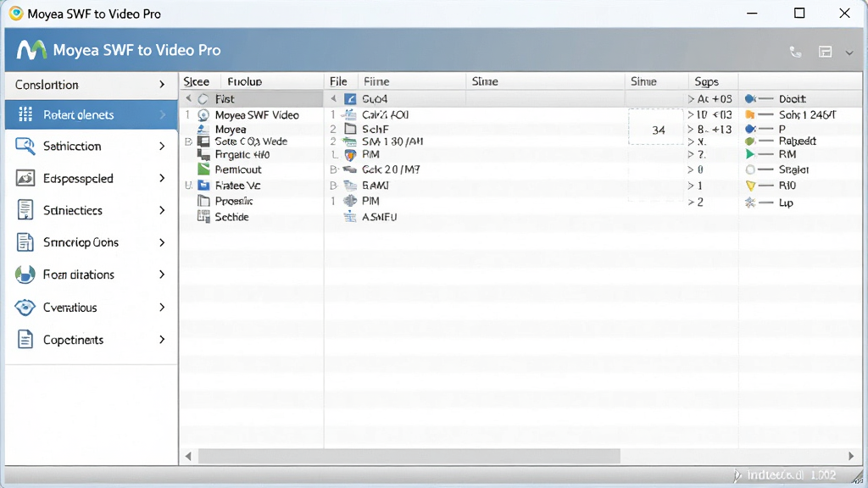Viewport: 868px width, 488px height.
Task: Expand the Edspesspeled chevron
Action: point(162,178)
